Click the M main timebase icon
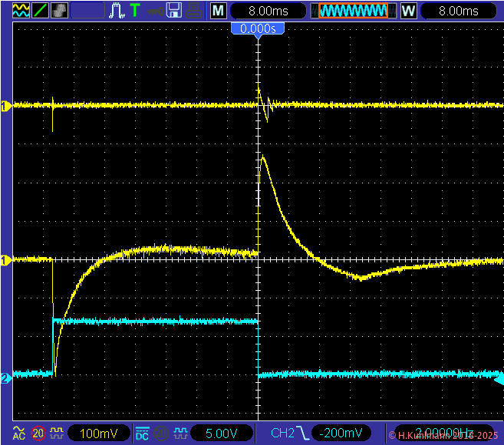Image resolution: width=504 pixels, height=445 pixels. click(x=219, y=11)
